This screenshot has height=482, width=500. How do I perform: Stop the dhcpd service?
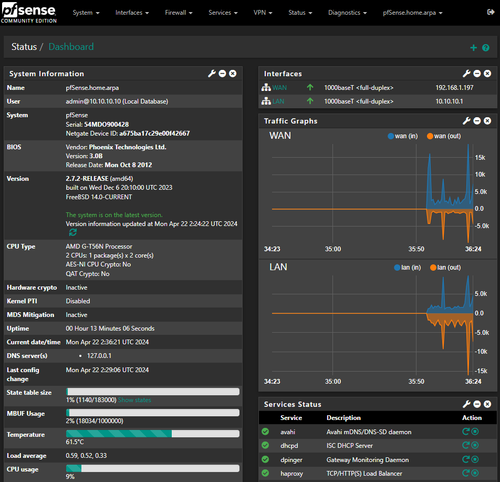[475, 445]
